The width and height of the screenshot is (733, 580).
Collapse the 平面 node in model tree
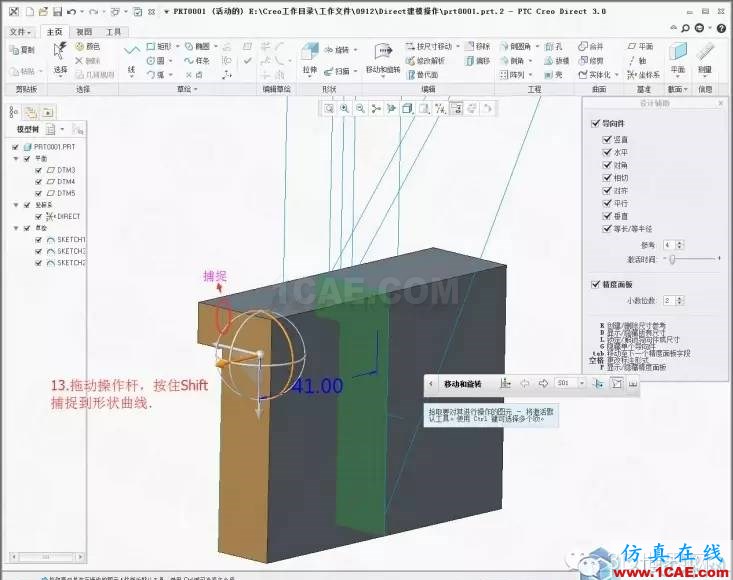[16, 158]
